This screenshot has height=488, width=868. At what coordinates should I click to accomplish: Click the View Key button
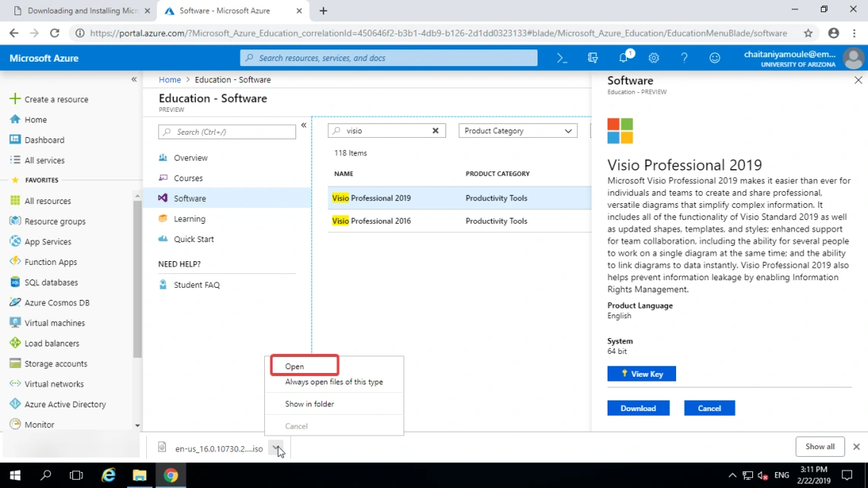(x=641, y=374)
